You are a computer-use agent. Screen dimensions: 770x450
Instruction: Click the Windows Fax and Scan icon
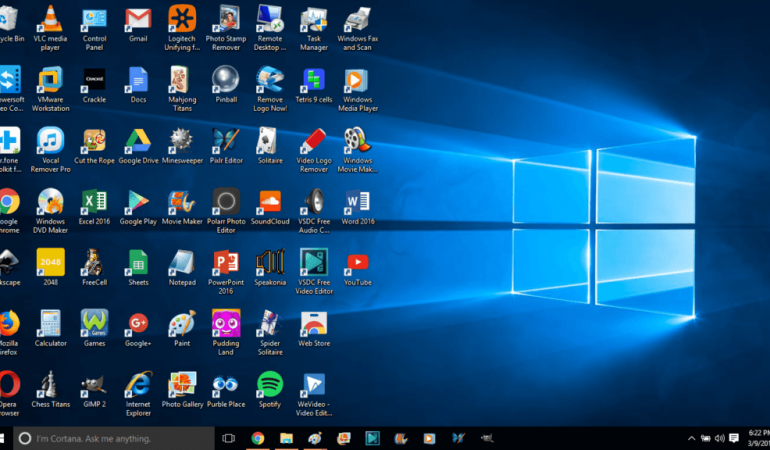point(358,19)
